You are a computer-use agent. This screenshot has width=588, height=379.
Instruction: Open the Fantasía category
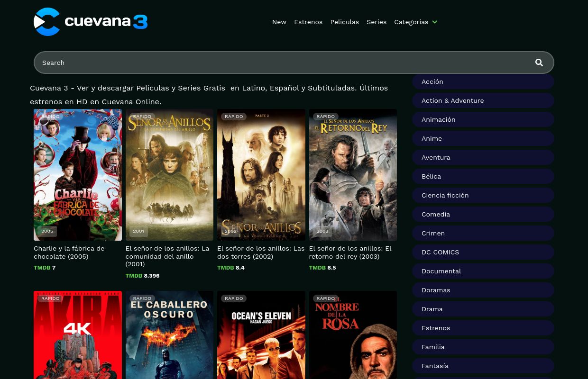click(x=483, y=366)
